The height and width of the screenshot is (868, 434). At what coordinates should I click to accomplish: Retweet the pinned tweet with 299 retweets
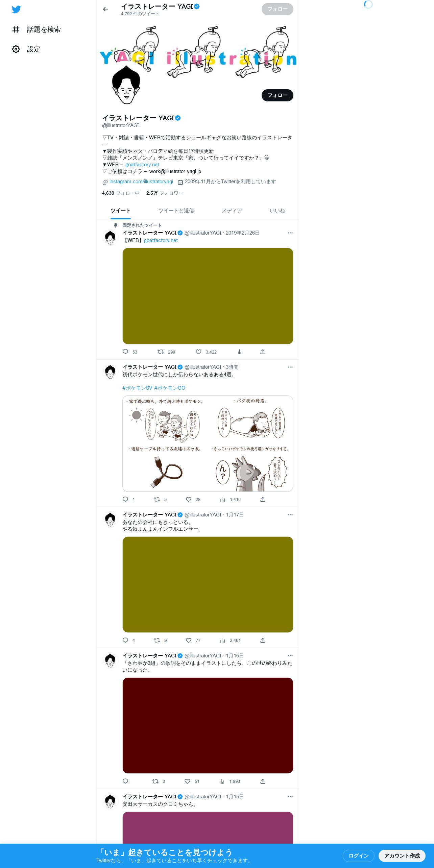(x=161, y=352)
